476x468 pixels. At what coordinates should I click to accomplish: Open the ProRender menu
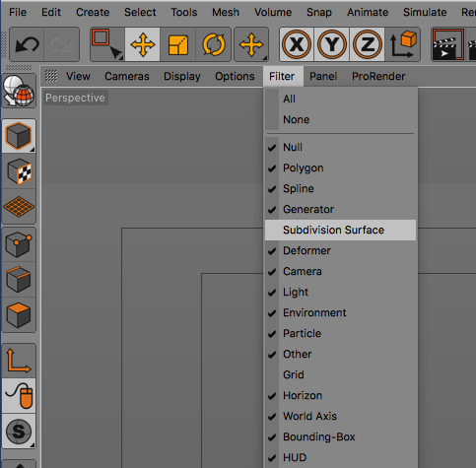(378, 76)
